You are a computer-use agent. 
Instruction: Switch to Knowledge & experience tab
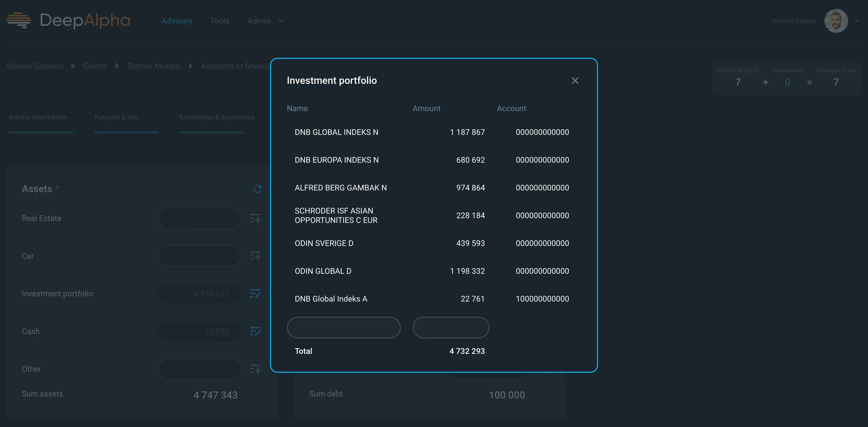point(217,117)
